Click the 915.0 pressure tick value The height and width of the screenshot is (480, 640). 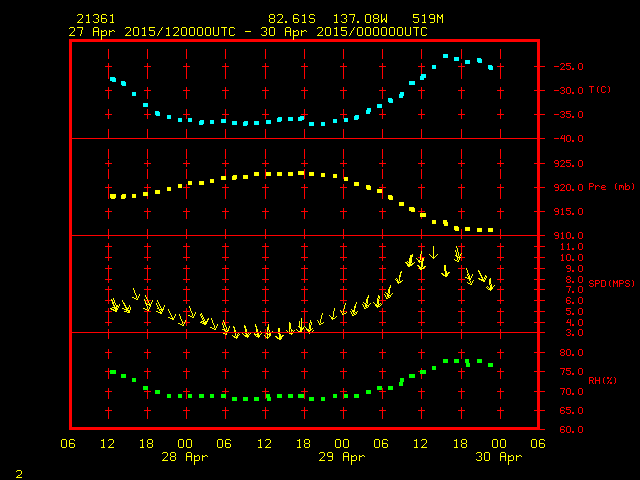pyautogui.click(x=568, y=212)
